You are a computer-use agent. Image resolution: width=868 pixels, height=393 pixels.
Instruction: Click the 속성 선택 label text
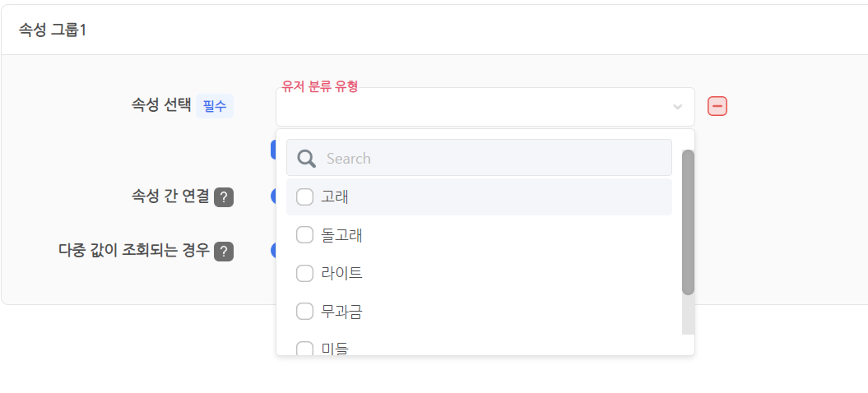pos(161,104)
